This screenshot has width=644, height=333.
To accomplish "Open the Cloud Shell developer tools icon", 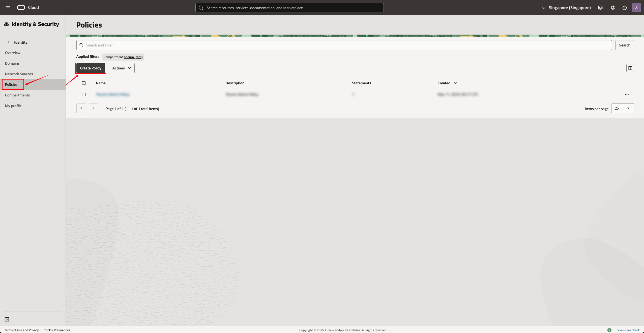I will tap(600, 8).
